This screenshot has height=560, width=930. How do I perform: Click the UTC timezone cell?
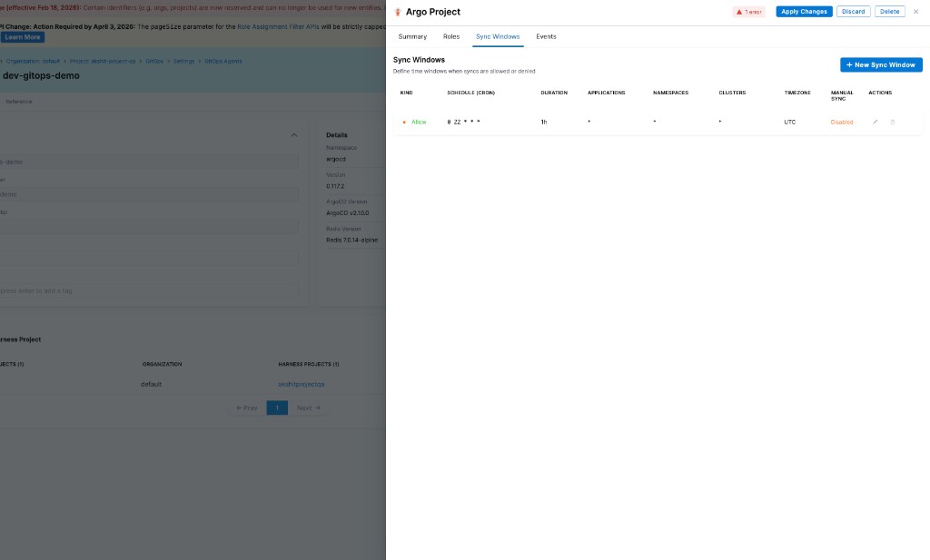789,122
